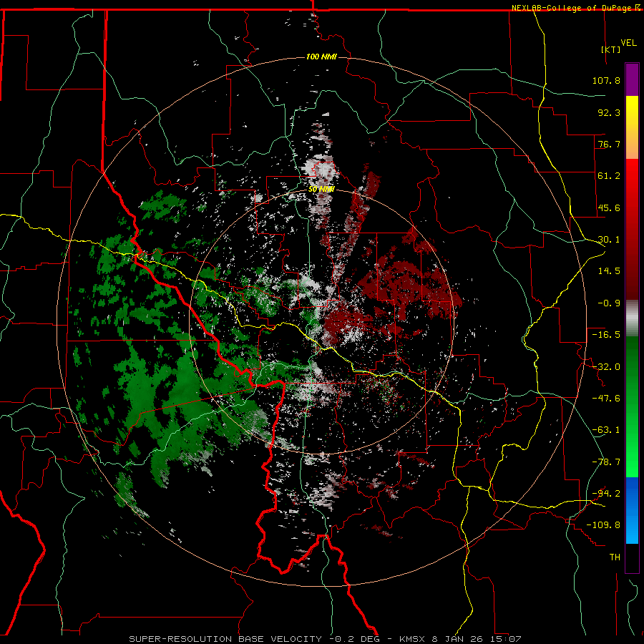Pick the yellow-orange segment of the color bar

pos(632,127)
